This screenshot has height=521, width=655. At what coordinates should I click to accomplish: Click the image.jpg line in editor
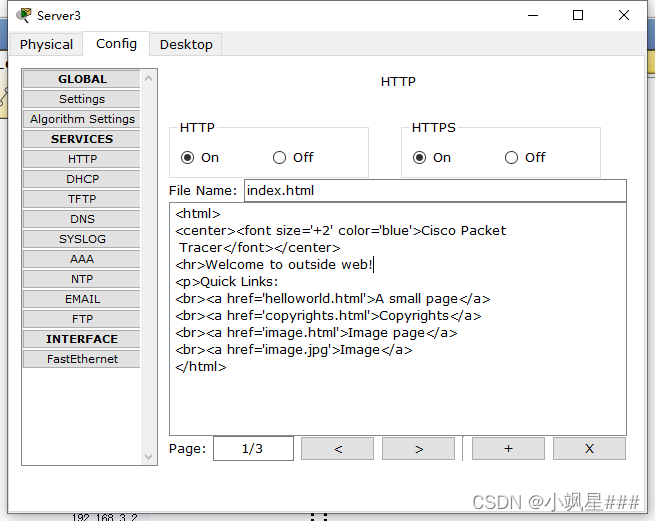[294, 350]
